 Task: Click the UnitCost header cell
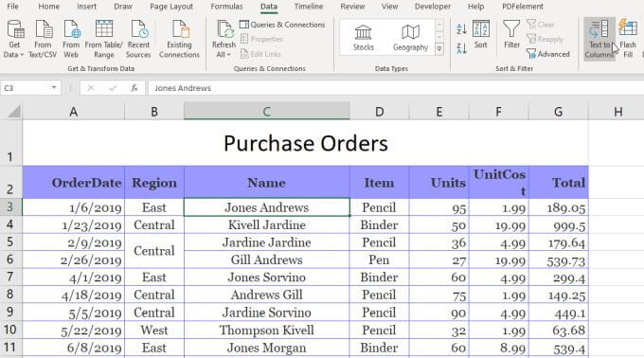[x=499, y=182]
